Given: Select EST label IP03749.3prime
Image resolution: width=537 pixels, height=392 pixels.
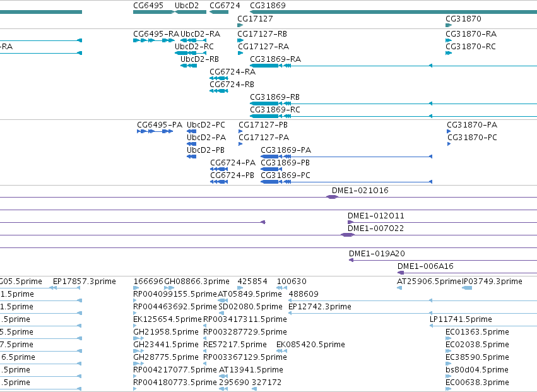Looking at the screenshot, I should click(492, 282).
